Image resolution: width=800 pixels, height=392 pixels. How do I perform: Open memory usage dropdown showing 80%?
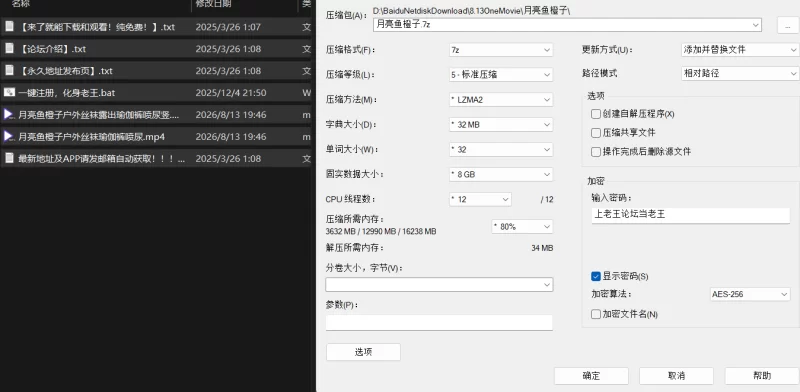[x=522, y=227]
